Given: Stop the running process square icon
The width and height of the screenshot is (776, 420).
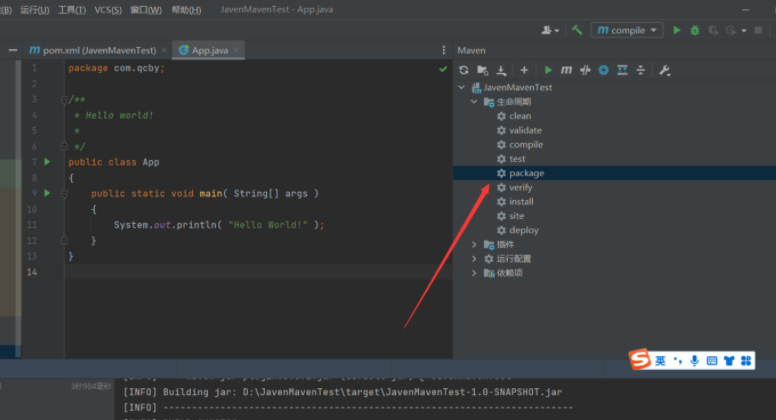Looking at the screenshot, I should (758, 30).
